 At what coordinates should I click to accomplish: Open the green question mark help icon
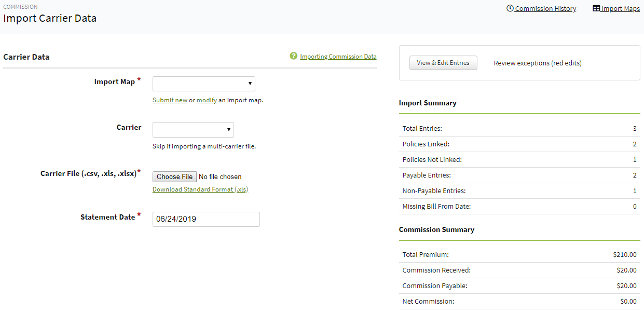[x=293, y=56]
